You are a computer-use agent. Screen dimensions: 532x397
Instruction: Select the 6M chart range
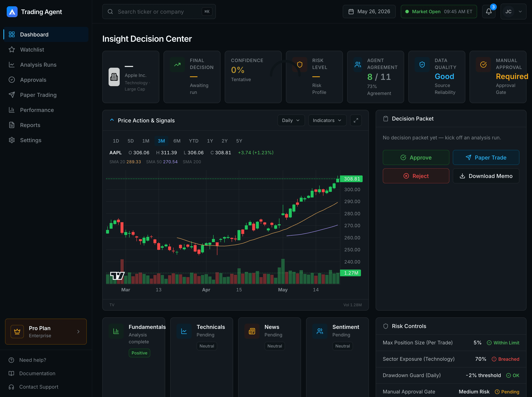click(x=177, y=141)
